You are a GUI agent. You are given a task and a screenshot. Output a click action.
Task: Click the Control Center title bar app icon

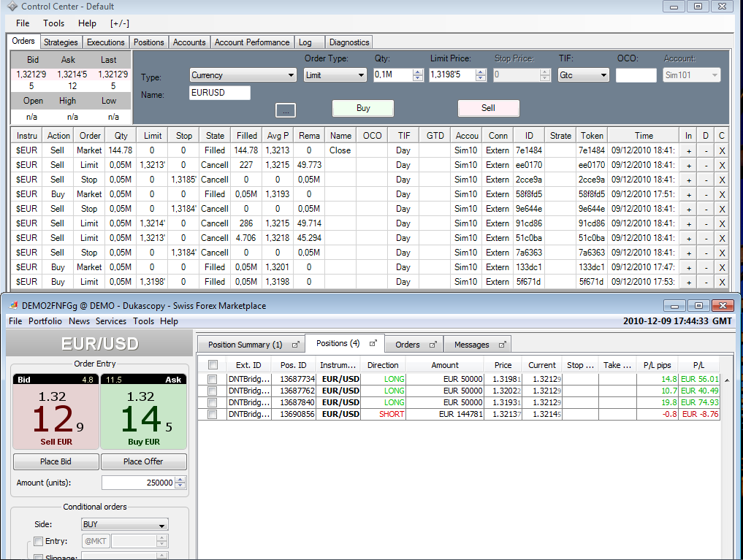[12, 7]
